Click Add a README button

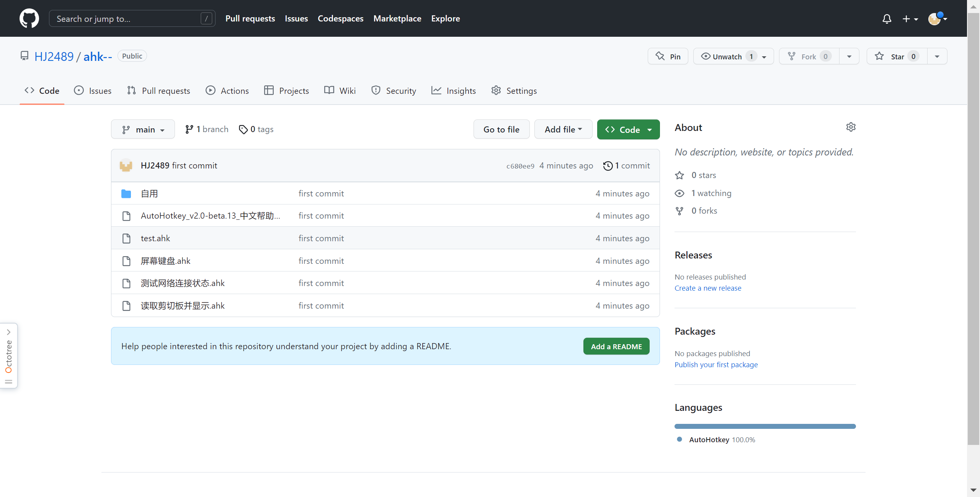click(616, 346)
